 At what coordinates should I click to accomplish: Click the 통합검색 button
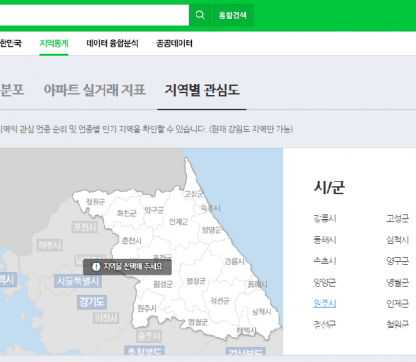pyautogui.click(x=233, y=15)
